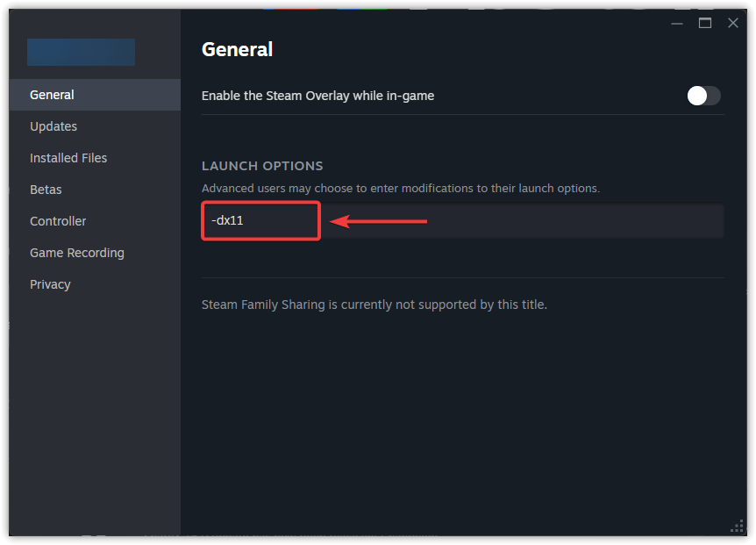The height and width of the screenshot is (545, 756).
Task: Click the "Enable the Steam Overlay while in-game" label
Action: [317, 96]
